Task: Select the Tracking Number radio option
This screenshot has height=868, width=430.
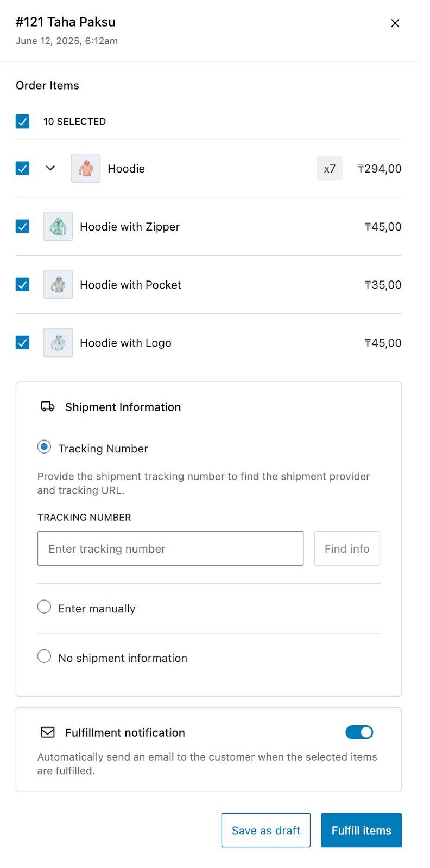Action: click(x=45, y=447)
